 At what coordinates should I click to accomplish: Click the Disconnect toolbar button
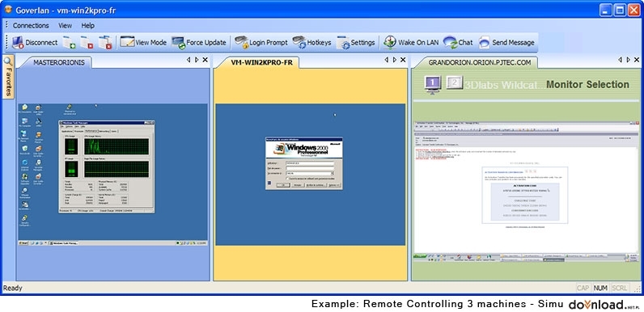pyautogui.click(x=35, y=42)
